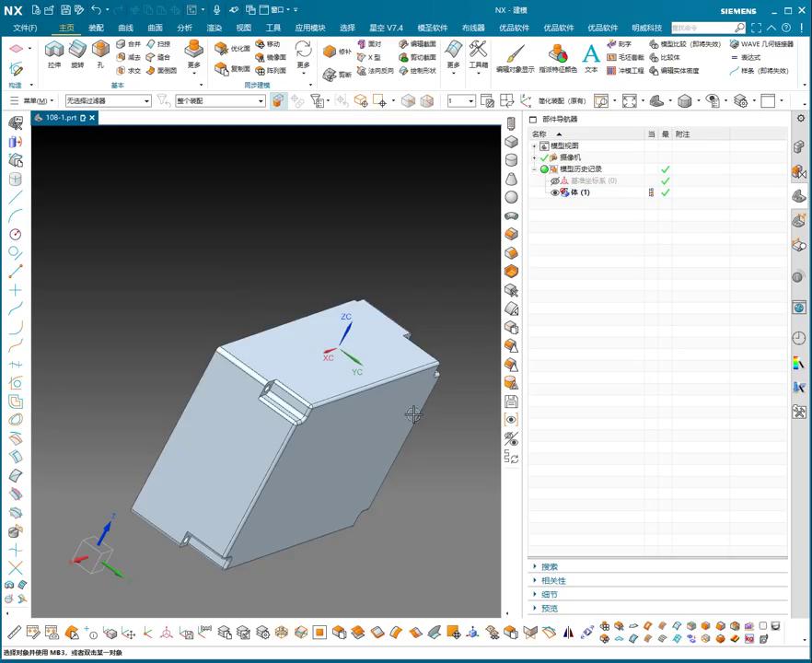Screen dimensions: 812x663
Task: Click the 文本 (Text) tool icon
Action: pyautogui.click(x=591, y=54)
